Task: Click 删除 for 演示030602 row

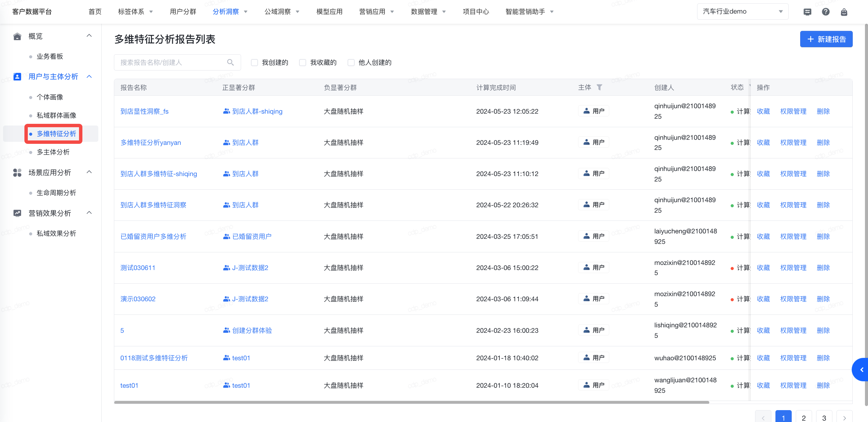Action: point(823,299)
